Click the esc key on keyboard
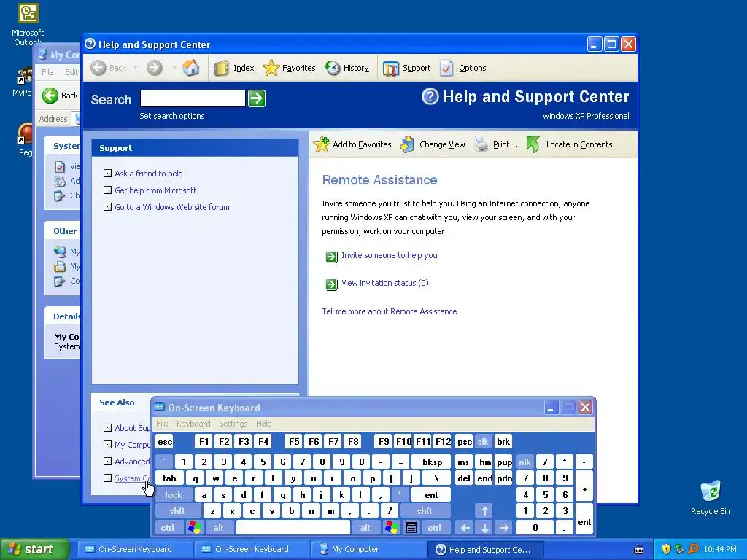 pyautogui.click(x=165, y=441)
